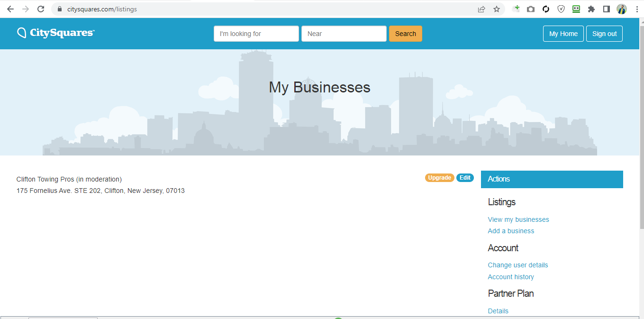Open the Extensions puzzle piece menu
Viewport: 644px width, 319px height.
click(591, 9)
